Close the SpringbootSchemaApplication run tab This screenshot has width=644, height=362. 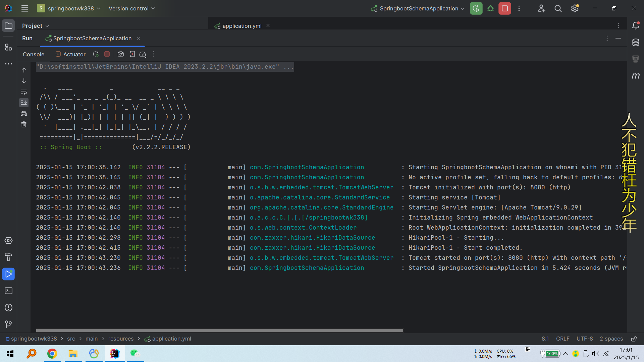click(139, 39)
